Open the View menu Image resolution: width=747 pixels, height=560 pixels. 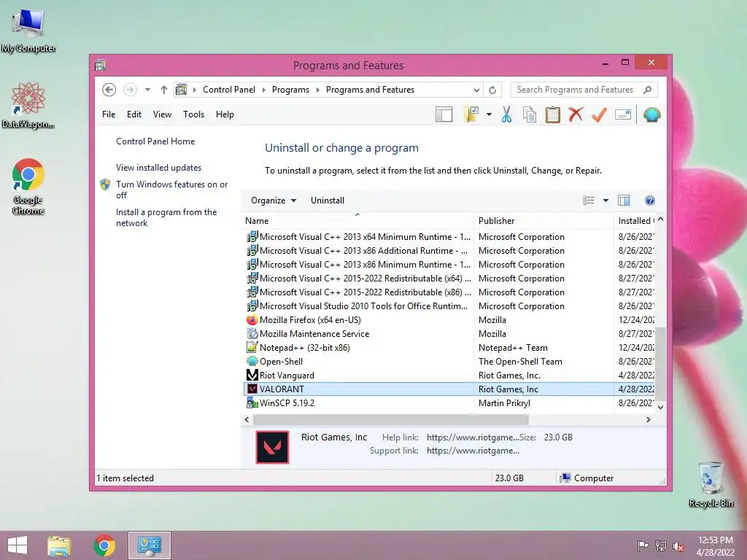(162, 114)
